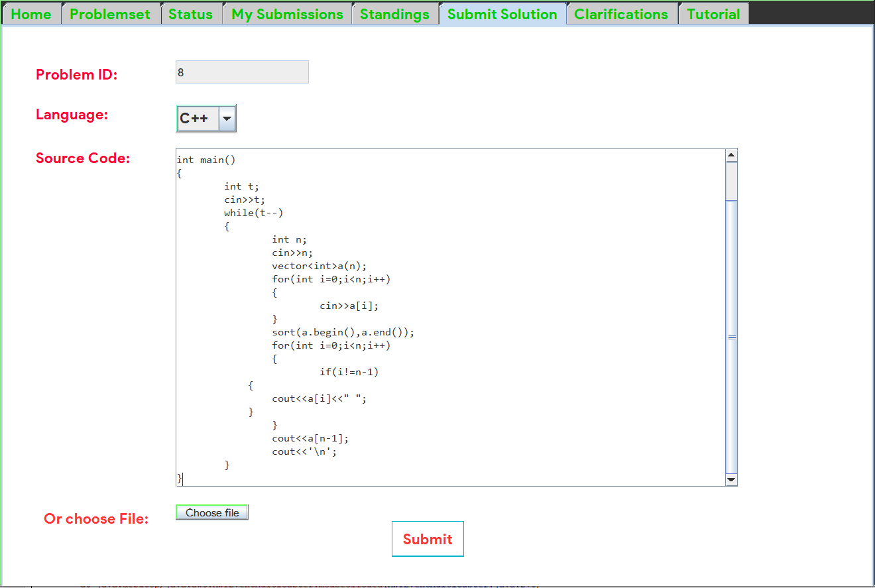Click the 'cout<<a[n-1];' code line
The image size is (875, 588).
click(310, 438)
